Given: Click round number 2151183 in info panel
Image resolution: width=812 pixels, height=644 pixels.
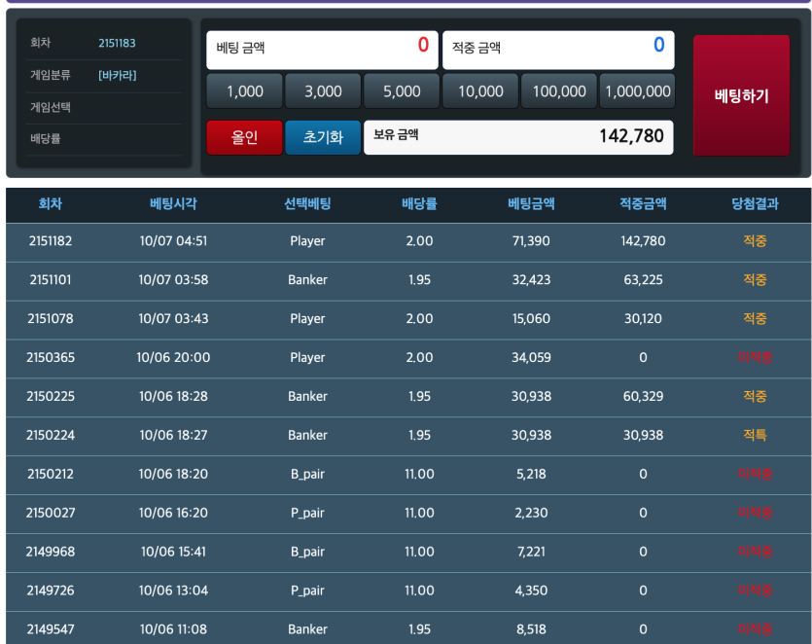Looking at the screenshot, I should [x=117, y=43].
